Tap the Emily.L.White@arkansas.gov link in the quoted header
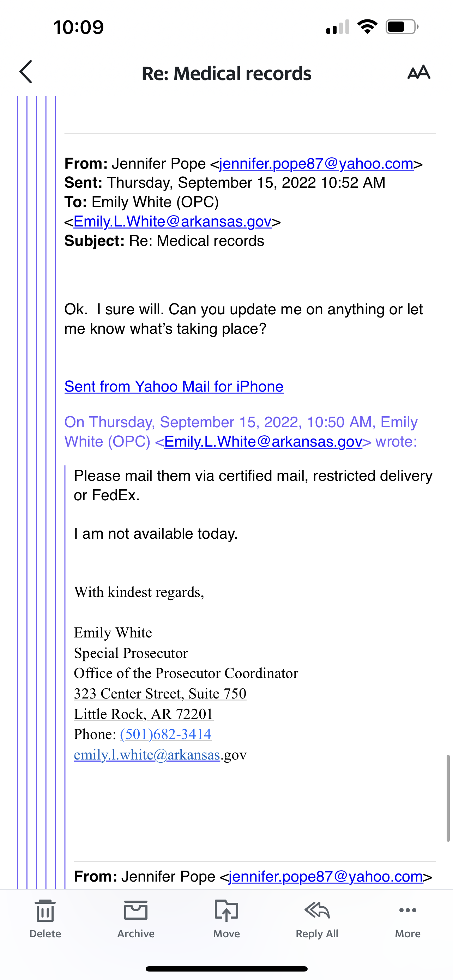 click(x=263, y=442)
